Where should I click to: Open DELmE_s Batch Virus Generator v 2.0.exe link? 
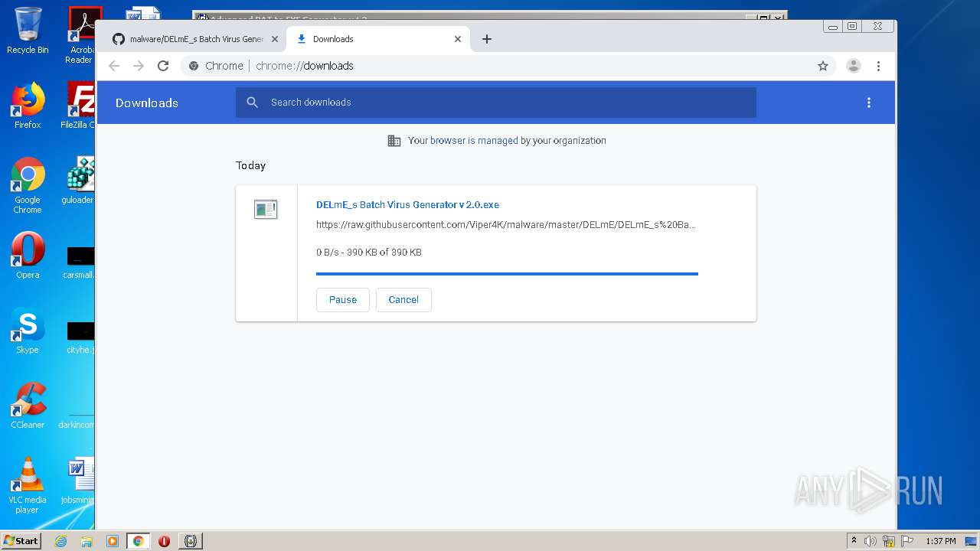pos(407,205)
